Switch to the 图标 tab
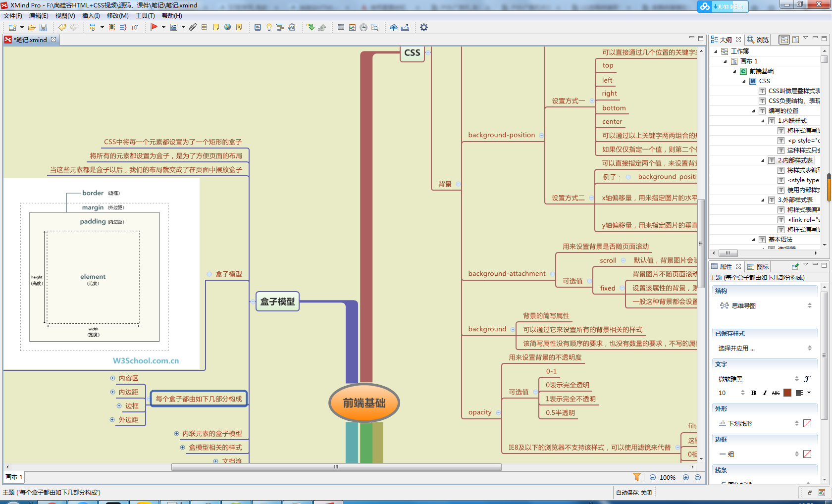The width and height of the screenshot is (832, 504). point(759,267)
